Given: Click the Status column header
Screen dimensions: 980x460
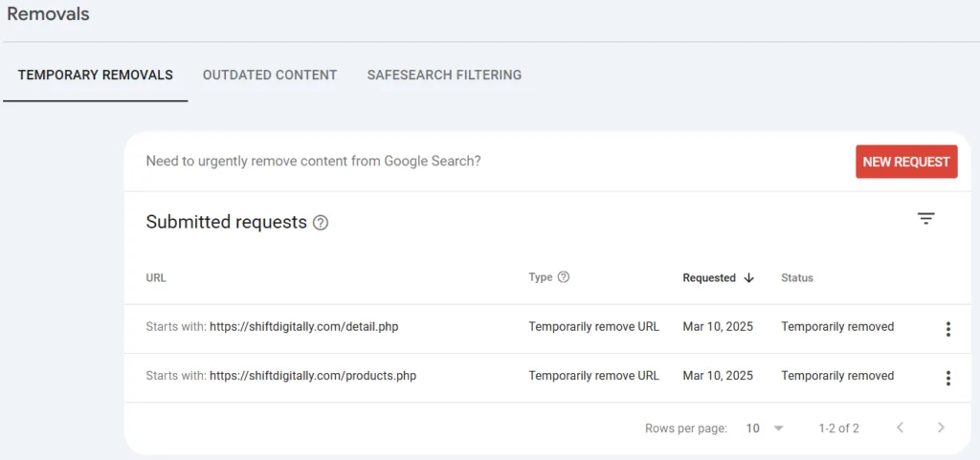Looking at the screenshot, I should click(797, 278).
